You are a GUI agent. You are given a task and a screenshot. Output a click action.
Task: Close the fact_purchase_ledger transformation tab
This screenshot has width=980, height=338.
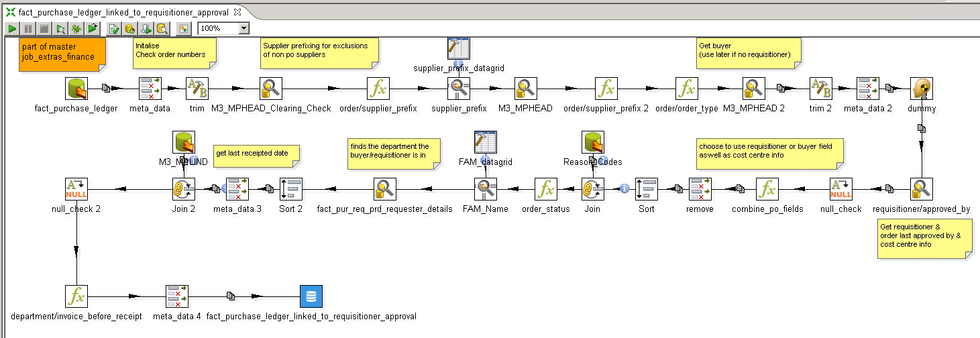pyautogui.click(x=238, y=13)
